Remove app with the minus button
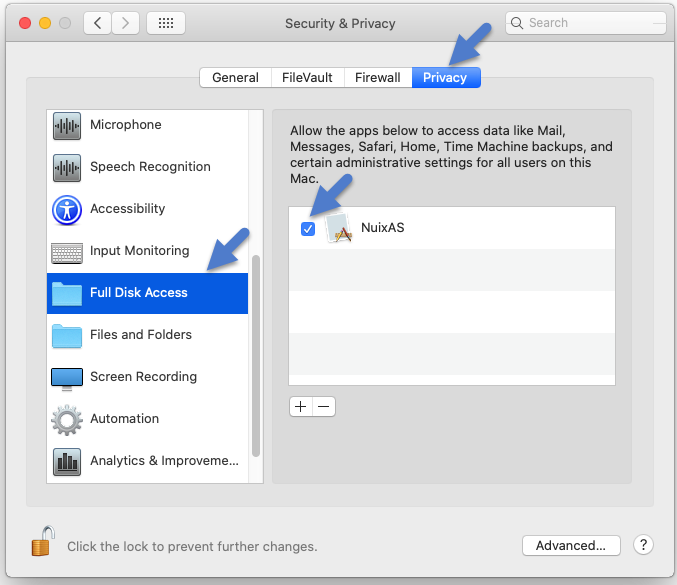Viewport: 677px width, 585px height. click(323, 406)
